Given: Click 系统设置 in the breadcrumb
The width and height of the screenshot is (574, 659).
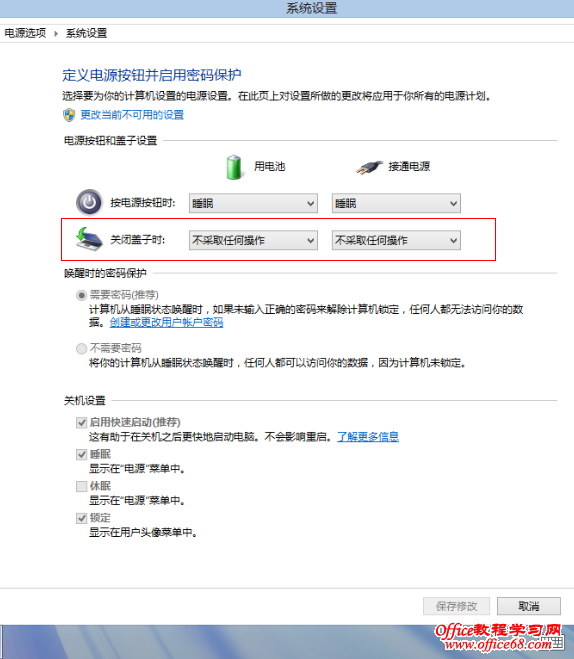Looking at the screenshot, I should point(87,33).
